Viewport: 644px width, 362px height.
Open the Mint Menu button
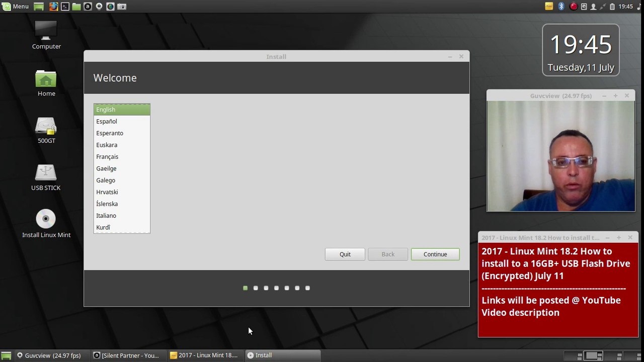(15, 7)
